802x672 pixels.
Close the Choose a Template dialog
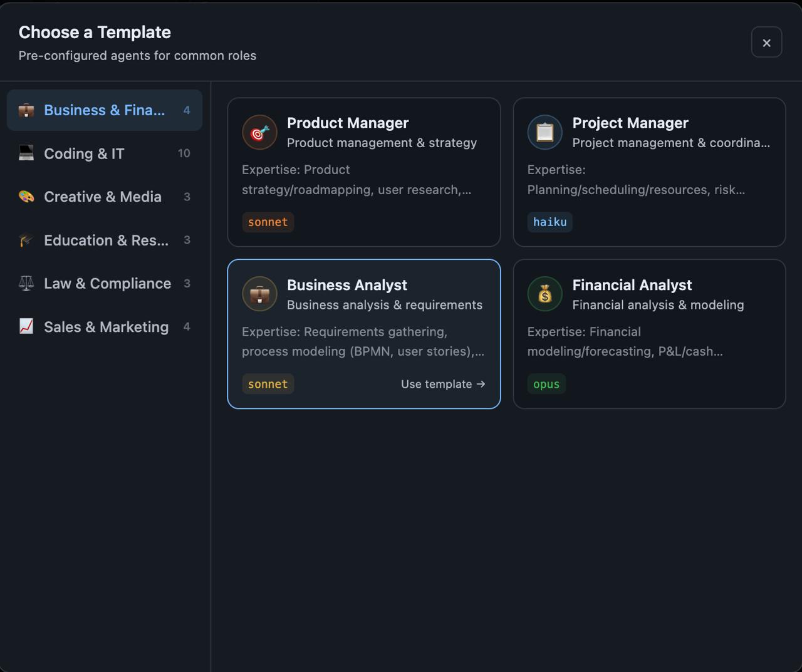(766, 43)
